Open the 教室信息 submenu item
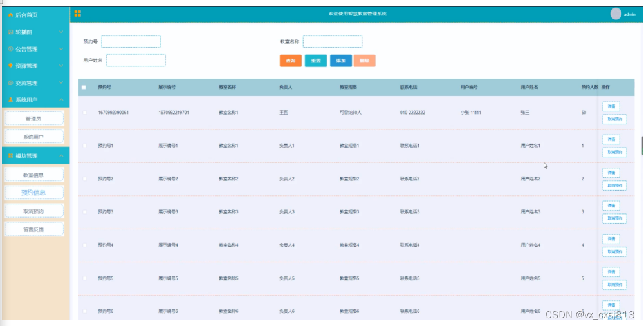The height and width of the screenshot is (326, 644). point(33,175)
